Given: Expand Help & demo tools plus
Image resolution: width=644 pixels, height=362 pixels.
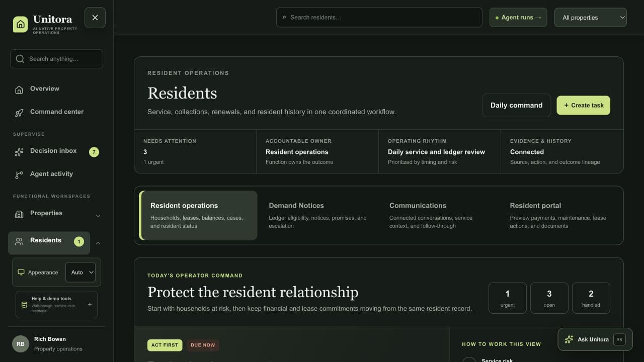Looking at the screenshot, I should pos(90,305).
